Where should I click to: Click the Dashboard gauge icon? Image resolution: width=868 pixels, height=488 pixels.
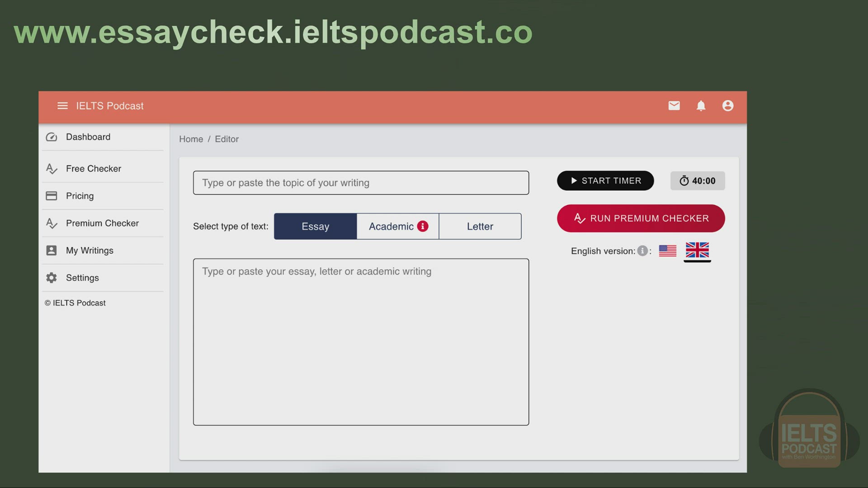[52, 137]
